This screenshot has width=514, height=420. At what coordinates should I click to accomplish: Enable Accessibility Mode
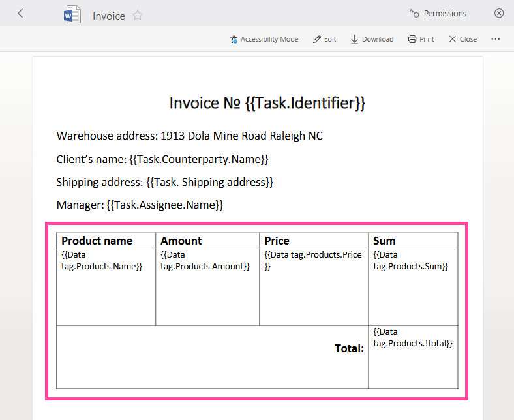click(x=264, y=39)
